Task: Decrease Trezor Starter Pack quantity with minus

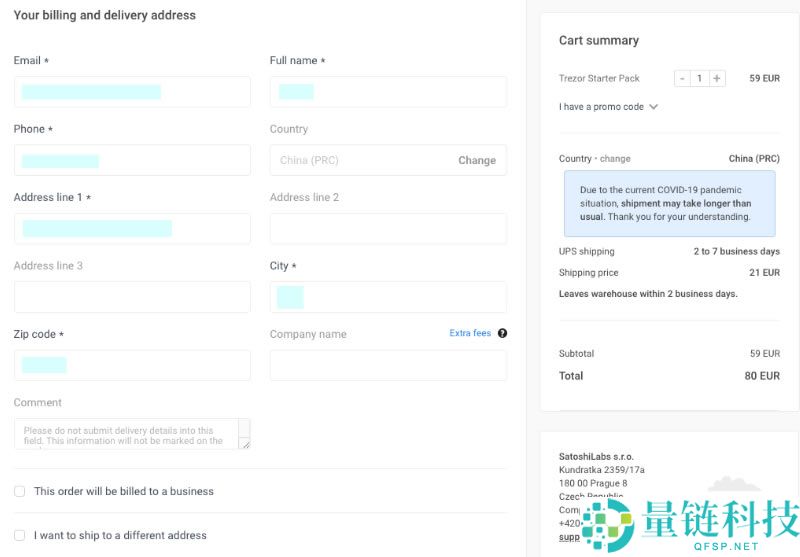Action: [682, 78]
